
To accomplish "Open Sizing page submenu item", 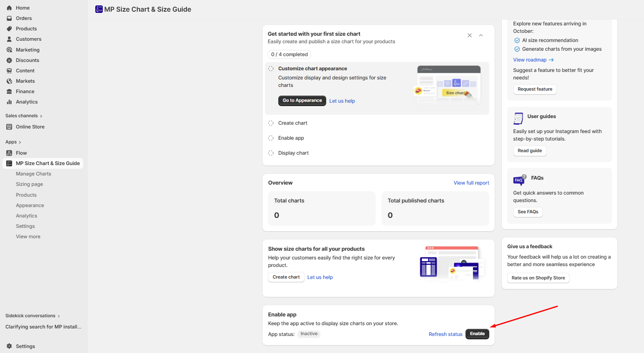I will pos(30,184).
